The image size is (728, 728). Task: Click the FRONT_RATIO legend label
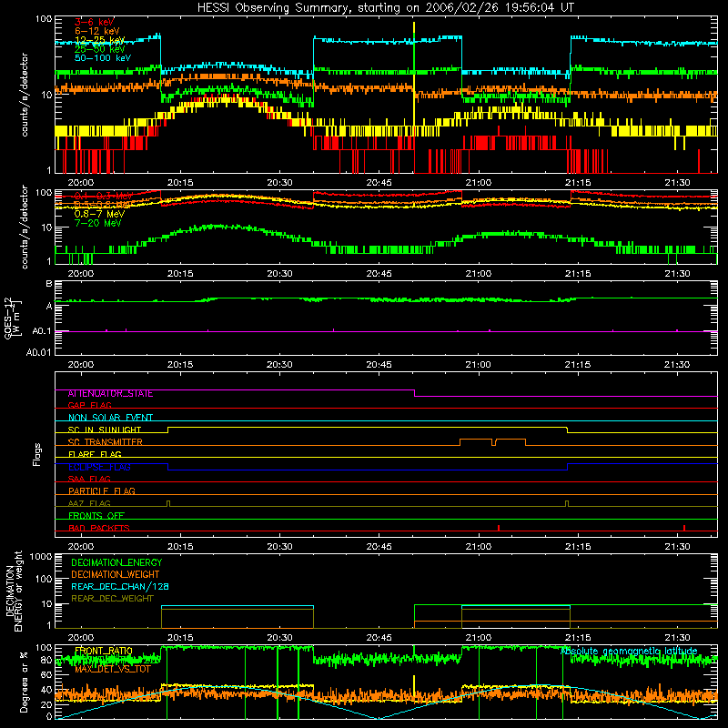pyautogui.click(x=104, y=651)
